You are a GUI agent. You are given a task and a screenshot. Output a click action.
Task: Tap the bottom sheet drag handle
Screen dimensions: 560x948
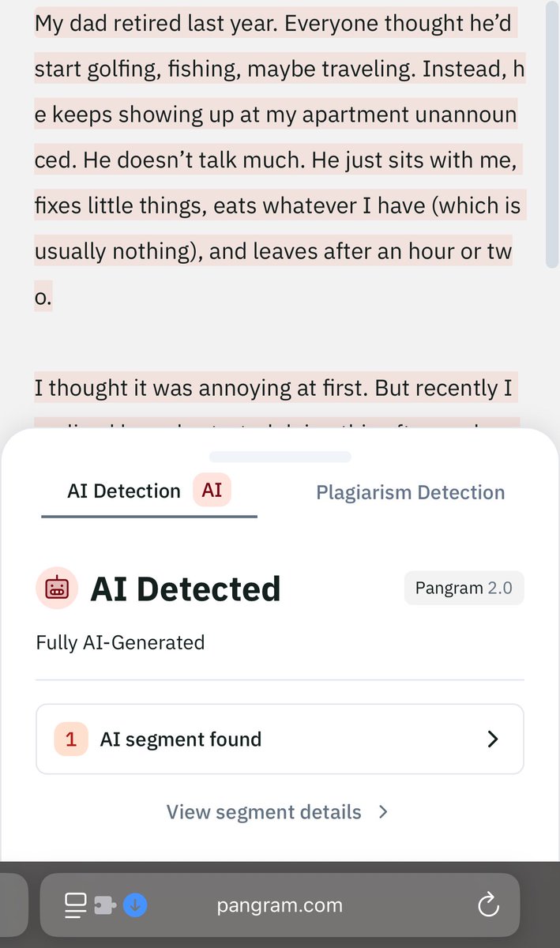pos(280,457)
